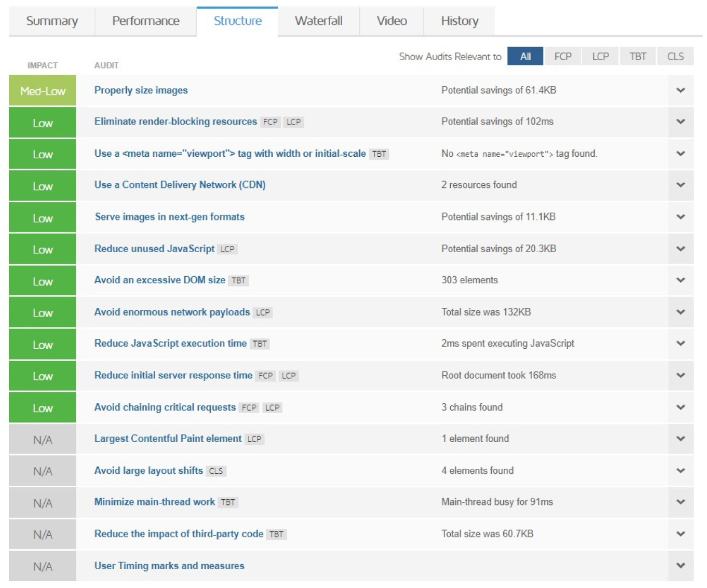Open the Summary tab

pos(52,21)
